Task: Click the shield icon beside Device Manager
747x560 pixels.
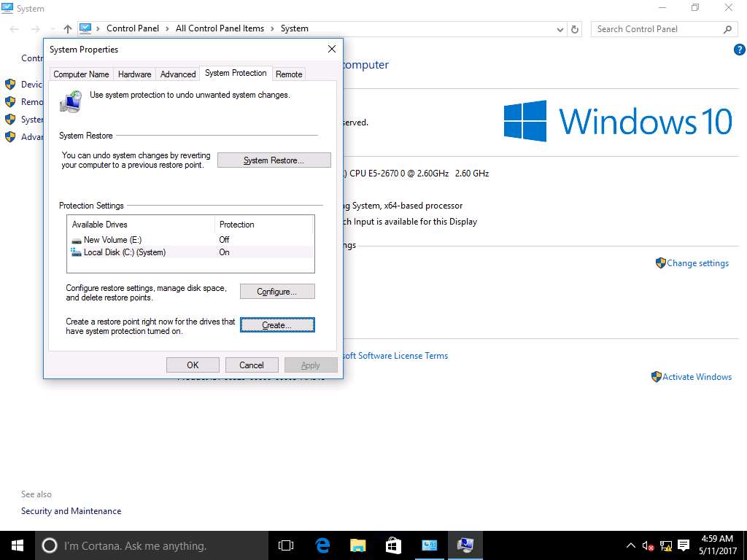Action: pos(10,85)
